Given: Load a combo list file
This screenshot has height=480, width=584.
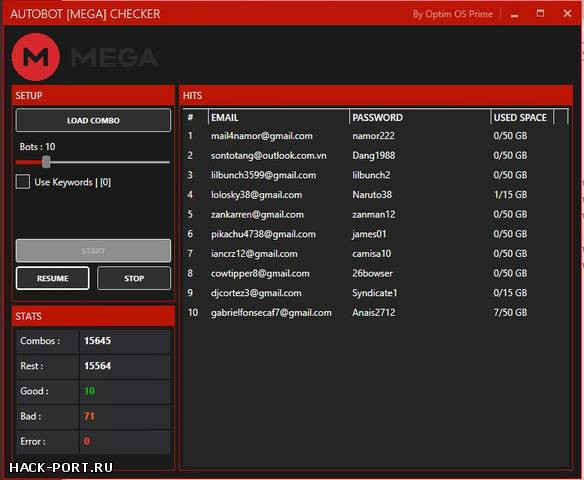Looking at the screenshot, I should tap(93, 120).
